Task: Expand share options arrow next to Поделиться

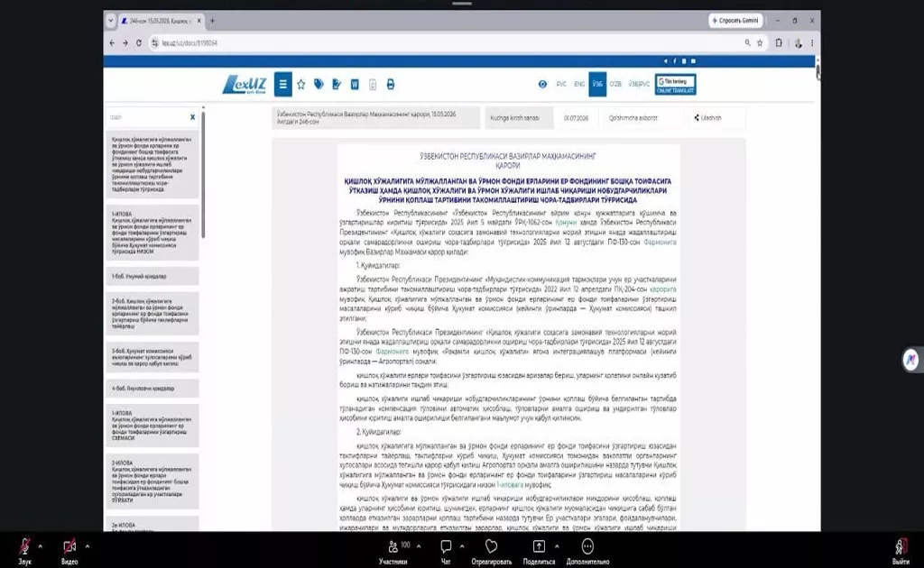Action: (557, 546)
